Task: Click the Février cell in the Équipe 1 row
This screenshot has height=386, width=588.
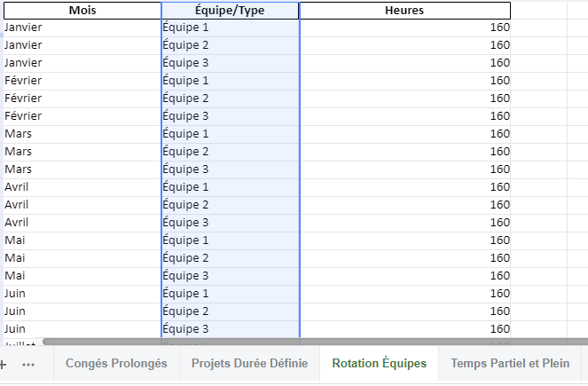Action: (x=82, y=81)
